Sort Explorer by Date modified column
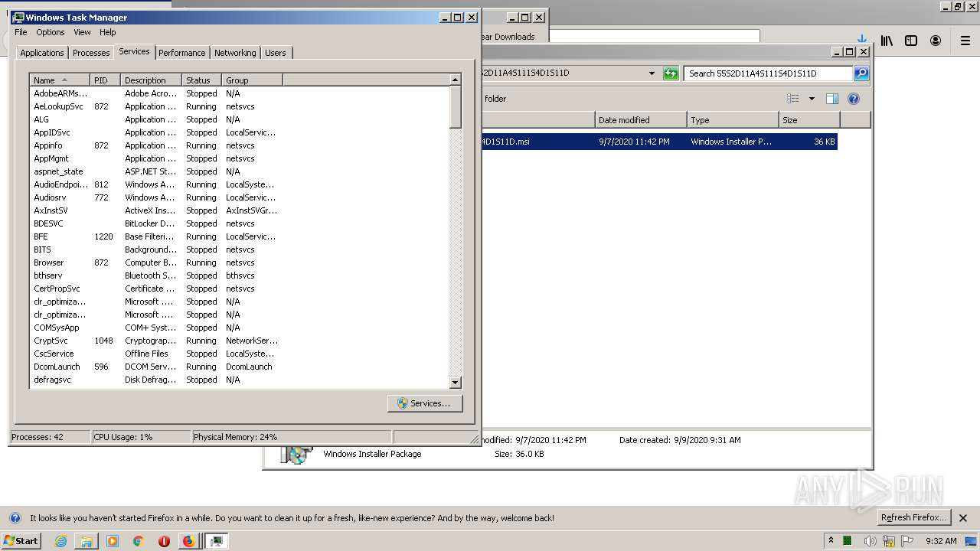 tap(641, 120)
